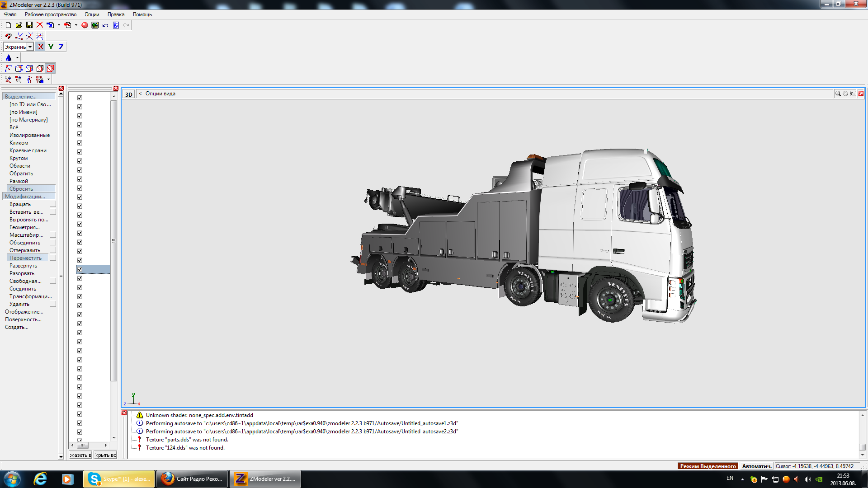Viewport: 868px width, 488px height.
Task: Open the Textures browser cactus icon
Action: point(95,25)
